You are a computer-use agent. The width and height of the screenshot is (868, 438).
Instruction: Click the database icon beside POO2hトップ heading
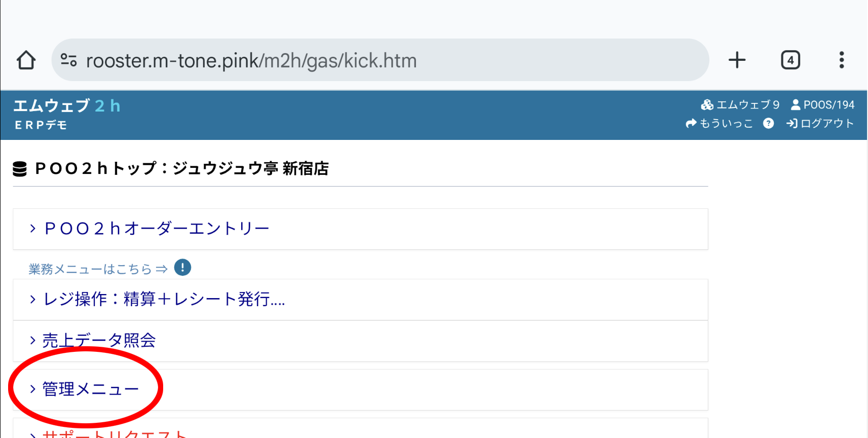[19, 169]
